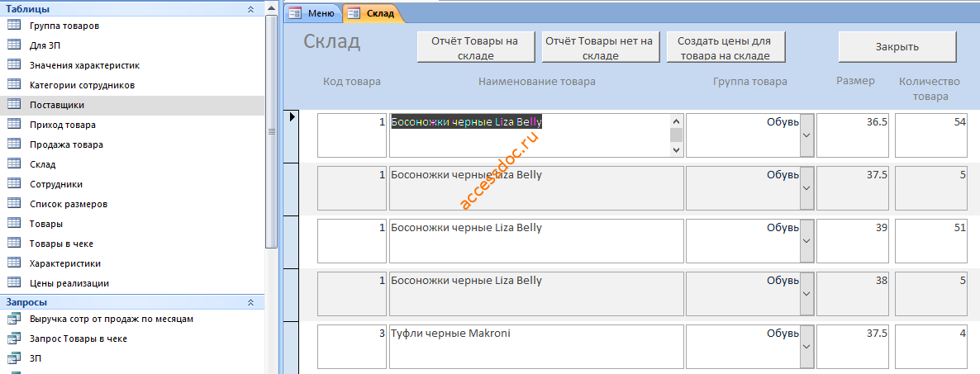980x374 pixels.
Task: Select the Для ЗП table icon
Action: click(x=14, y=45)
